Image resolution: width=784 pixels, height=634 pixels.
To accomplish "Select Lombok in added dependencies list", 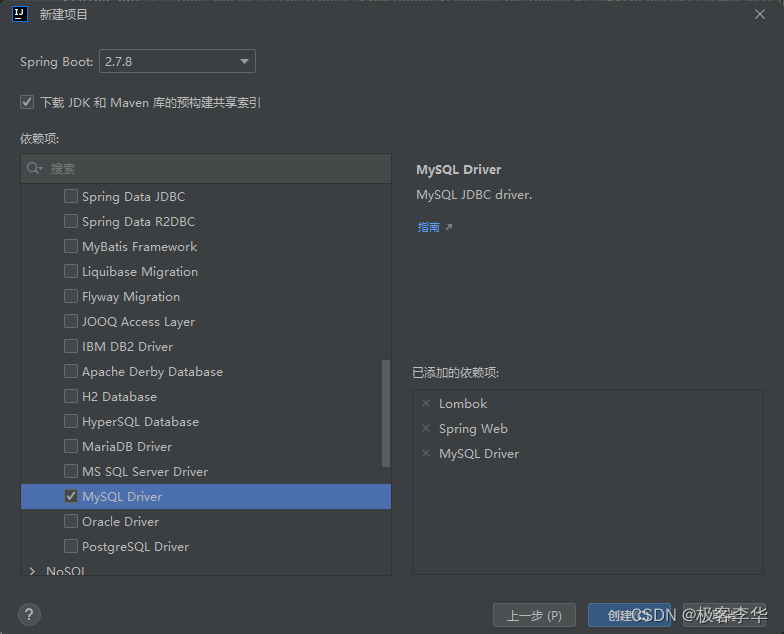I will [x=463, y=404].
